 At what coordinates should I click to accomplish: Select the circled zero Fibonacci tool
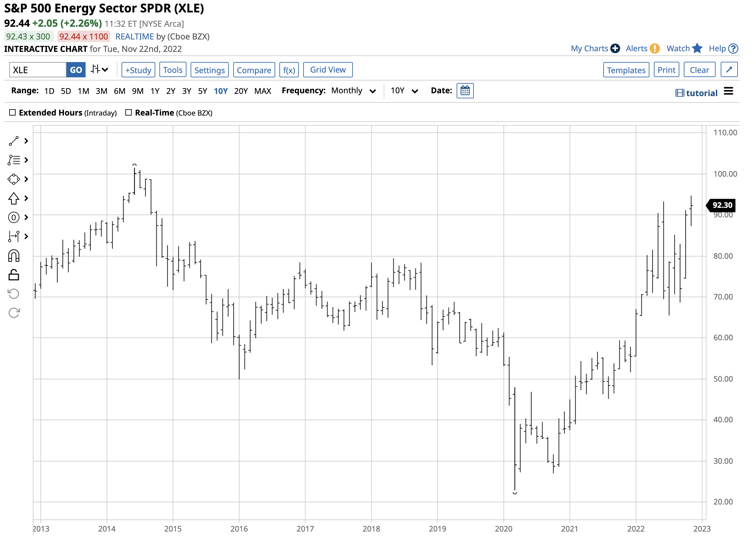coord(14,217)
